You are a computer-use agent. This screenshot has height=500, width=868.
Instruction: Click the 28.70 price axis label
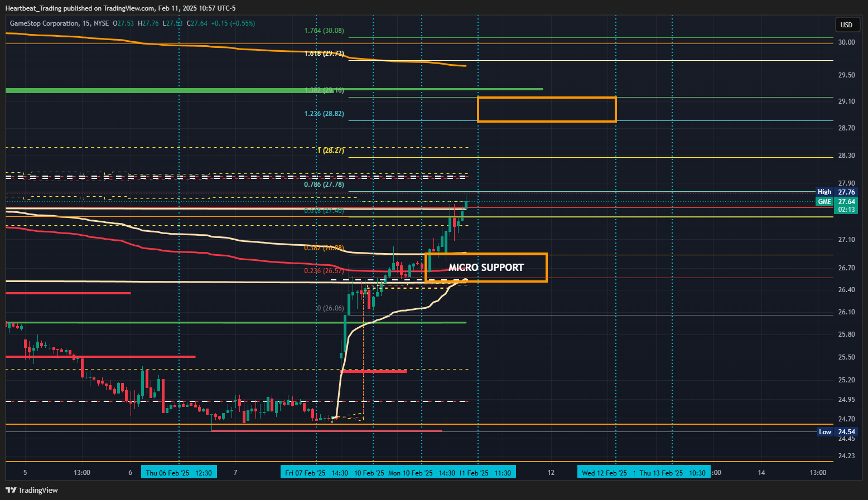[846, 128]
